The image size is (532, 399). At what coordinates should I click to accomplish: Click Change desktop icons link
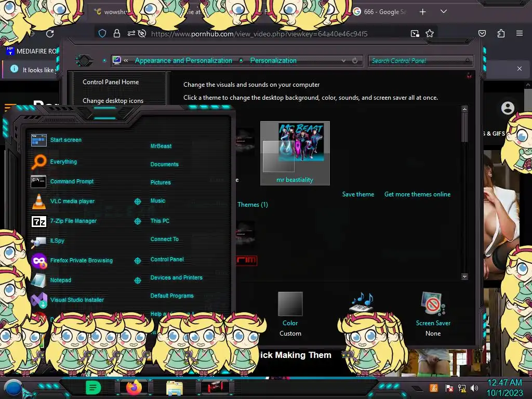(113, 101)
